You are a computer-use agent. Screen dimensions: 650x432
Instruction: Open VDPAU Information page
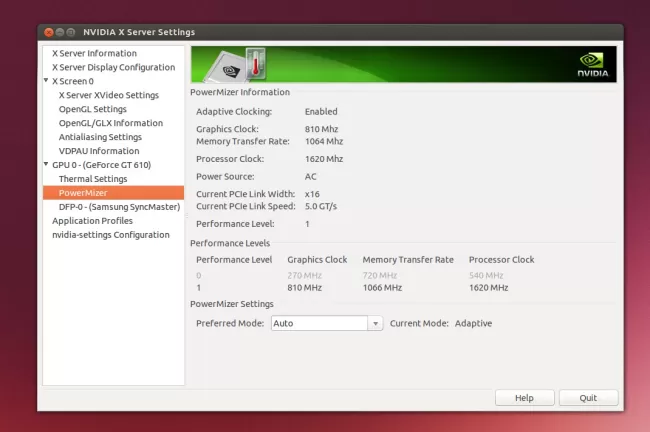point(98,151)
